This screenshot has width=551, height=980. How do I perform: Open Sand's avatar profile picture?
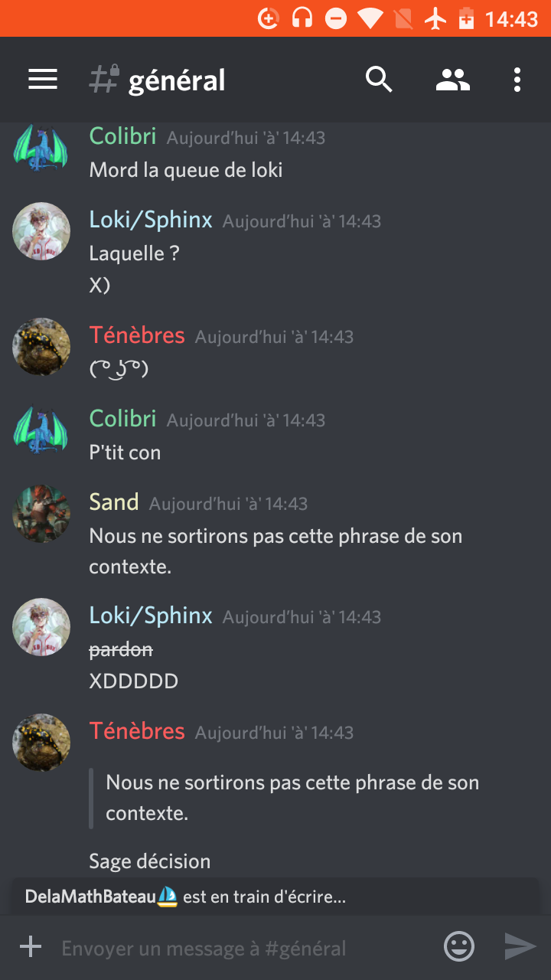[41, 514]
